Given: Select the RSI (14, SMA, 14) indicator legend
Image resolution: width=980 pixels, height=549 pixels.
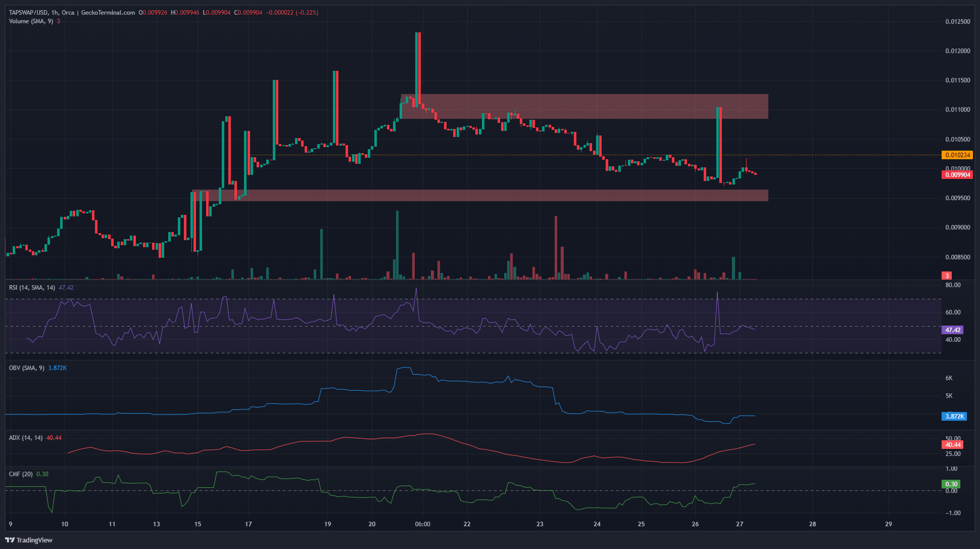Looking at the screenshot, I should (x=32, y=288).
